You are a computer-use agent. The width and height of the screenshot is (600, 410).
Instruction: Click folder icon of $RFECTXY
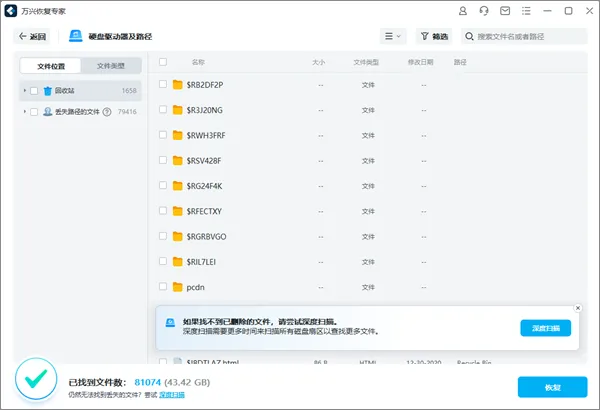(x=178, y=211)
